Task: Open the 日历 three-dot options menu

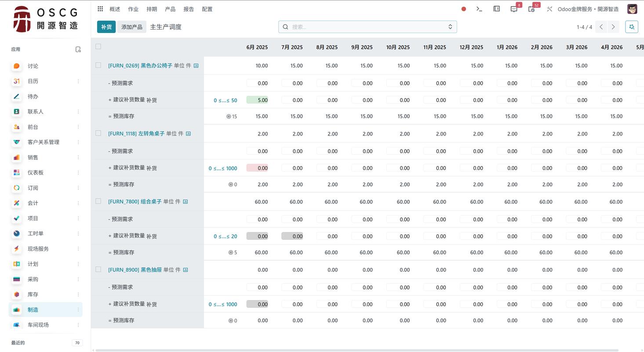Action: 78,81
